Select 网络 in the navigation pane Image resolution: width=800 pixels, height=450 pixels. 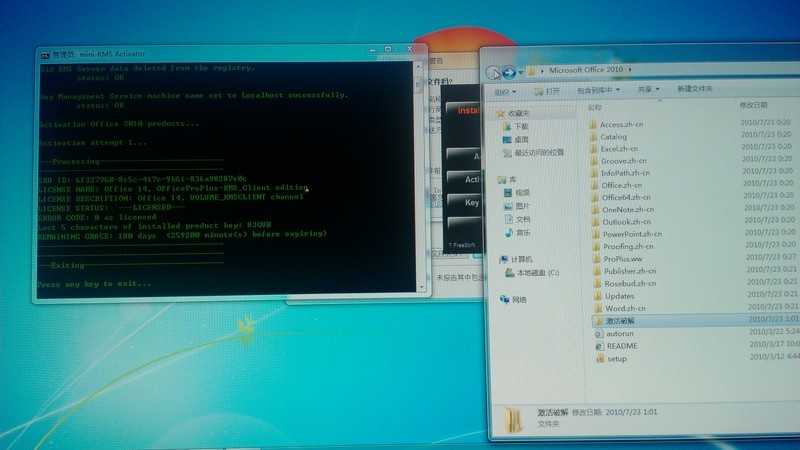click(513, 299)
